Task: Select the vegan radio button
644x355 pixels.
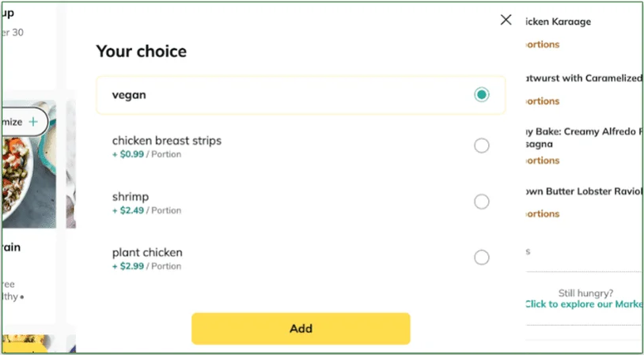Action: pyautogui.click(x=481, y=95)
